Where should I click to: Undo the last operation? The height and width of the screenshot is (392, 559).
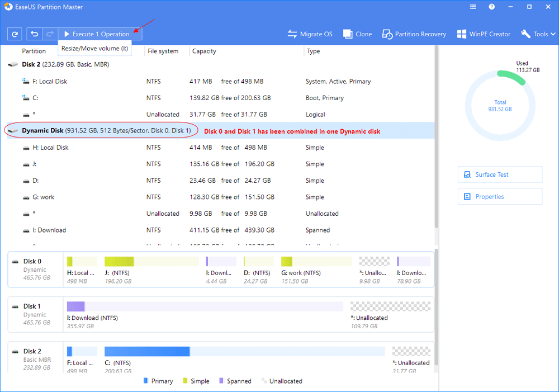[x=35, y=34]
